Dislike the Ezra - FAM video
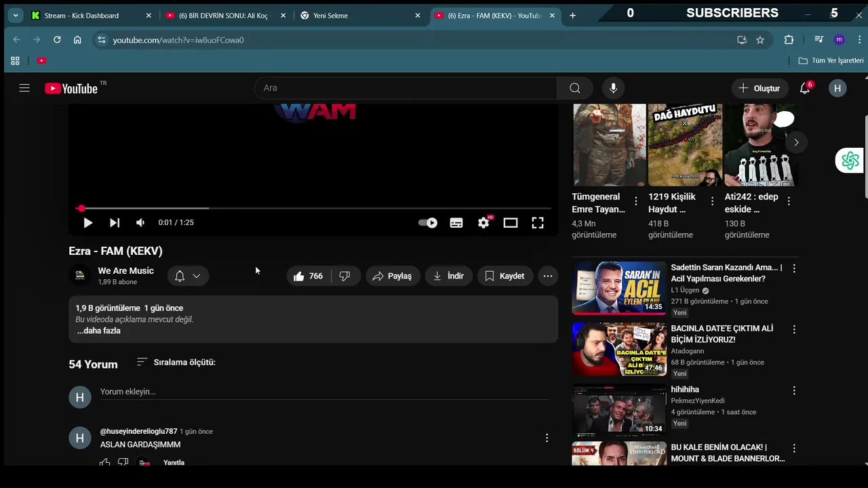This screenshot has height=488, width=868. click(x=344, y=276)
